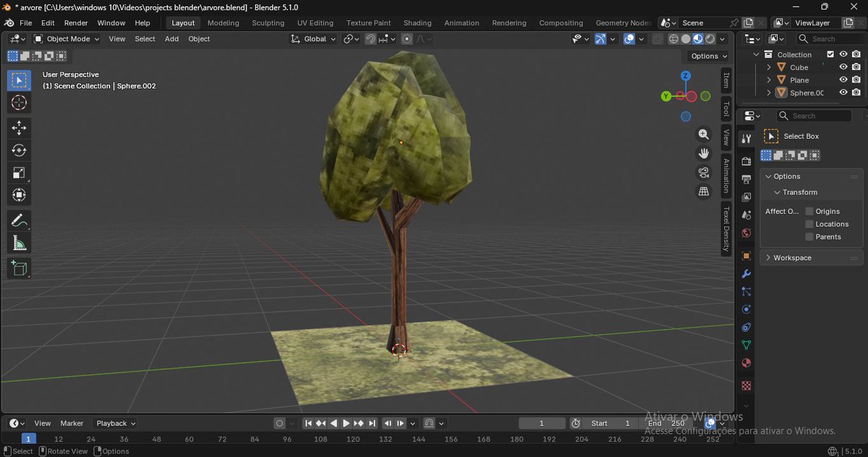Enable the Parents checkbox

coord(809,236)
